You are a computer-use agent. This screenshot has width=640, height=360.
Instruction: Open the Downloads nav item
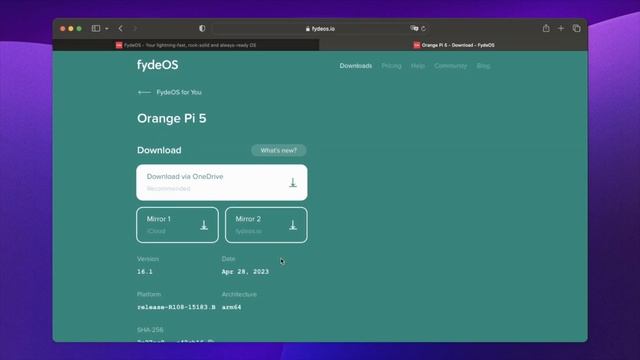[356, 66]
